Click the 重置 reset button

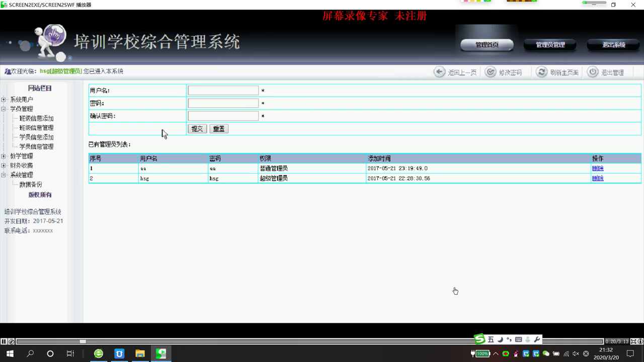click(x=219, y=129)
